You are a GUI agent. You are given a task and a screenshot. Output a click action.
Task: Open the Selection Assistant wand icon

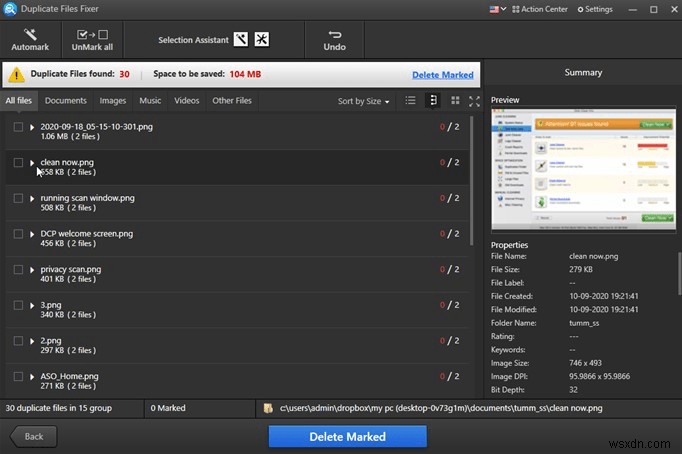241,40
